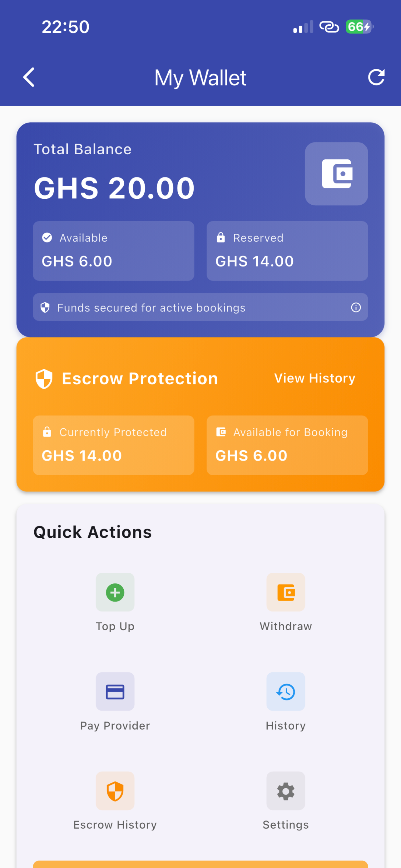Refresh the wallet with the reload icon
Image resolution: width=401 pixels, height=868 pixels.
pyautogui.click(x=376, y=77)
